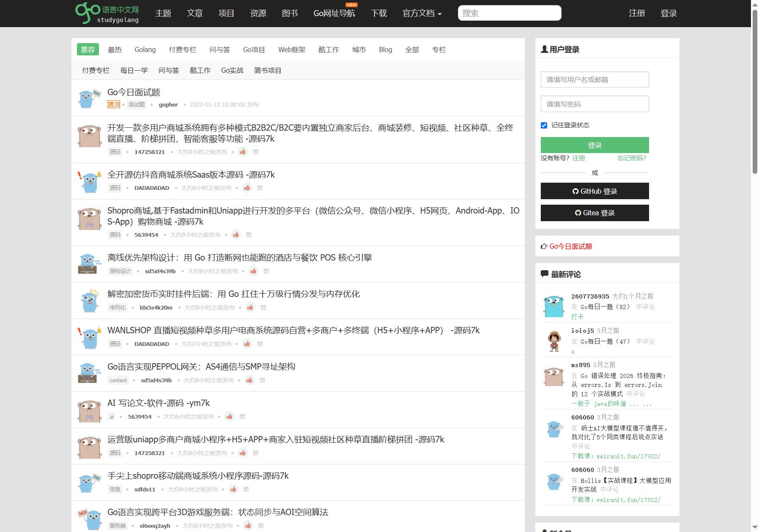Like the 3D游戏服务端 post with its thumbs-up icon
759x532 pixels.
(x=248, y=526)
